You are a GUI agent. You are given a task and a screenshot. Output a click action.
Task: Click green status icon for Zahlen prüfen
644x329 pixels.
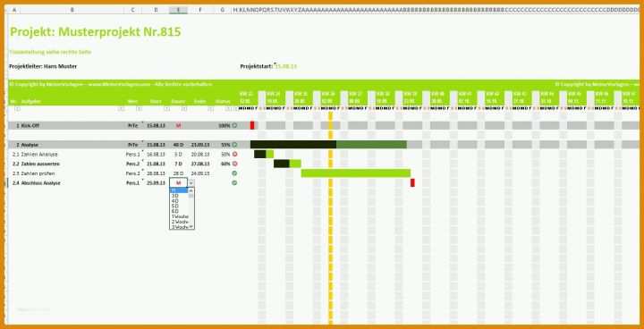[x=234, y=173]
